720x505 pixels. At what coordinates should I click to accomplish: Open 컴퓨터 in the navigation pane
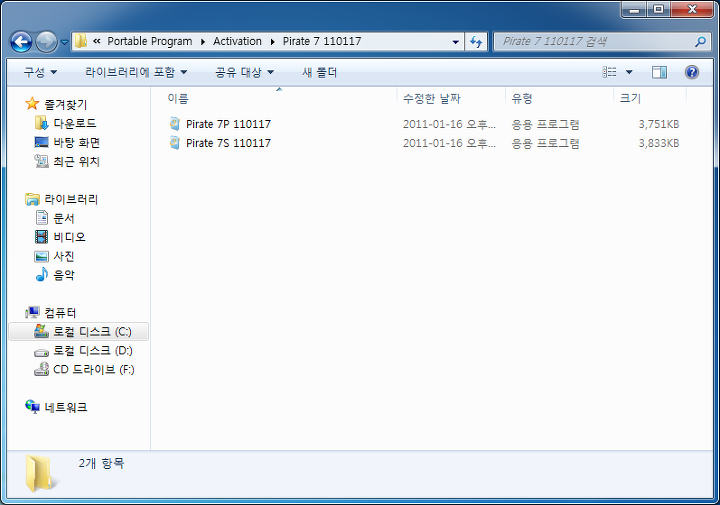click(60, 313)
